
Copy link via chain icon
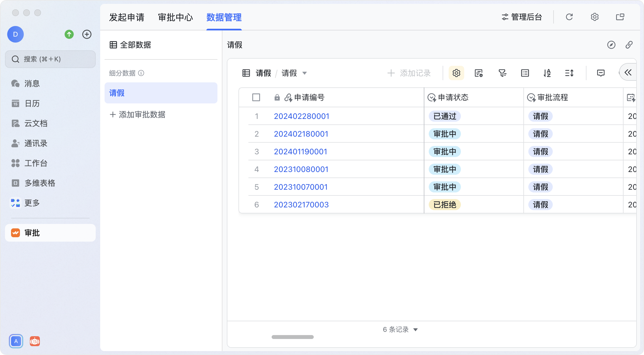click(x=629, y=45)
